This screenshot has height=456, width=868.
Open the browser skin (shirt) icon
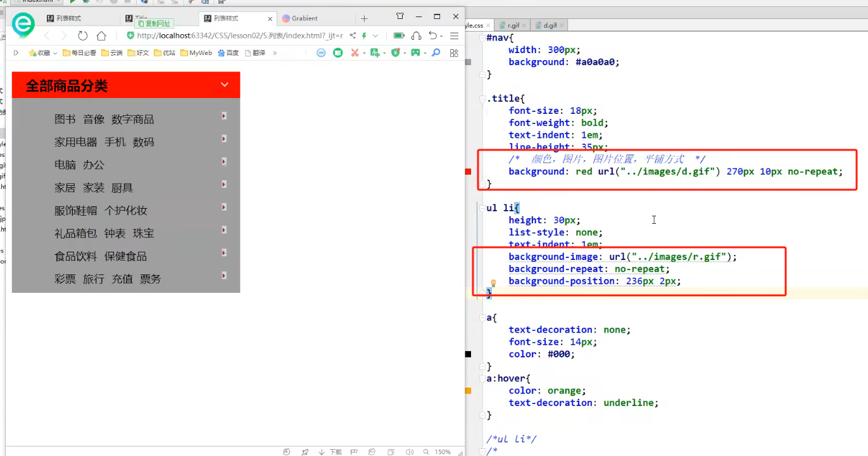(x=400, y=16)
